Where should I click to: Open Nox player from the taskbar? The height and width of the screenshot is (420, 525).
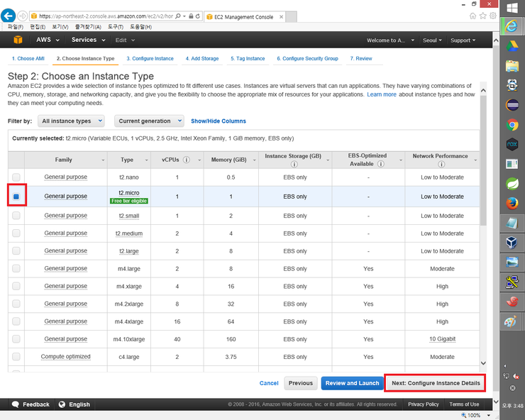[512, 145]
